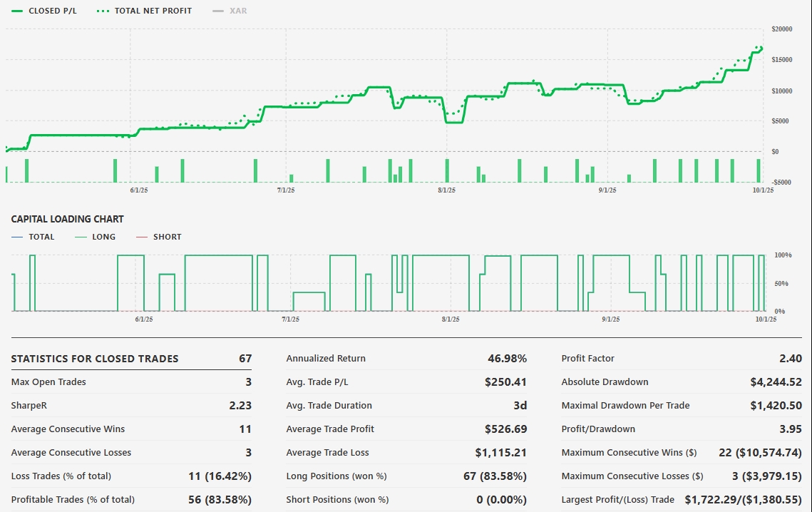Toggle the LONG series in capital loading legend

[x=103, y=237]
